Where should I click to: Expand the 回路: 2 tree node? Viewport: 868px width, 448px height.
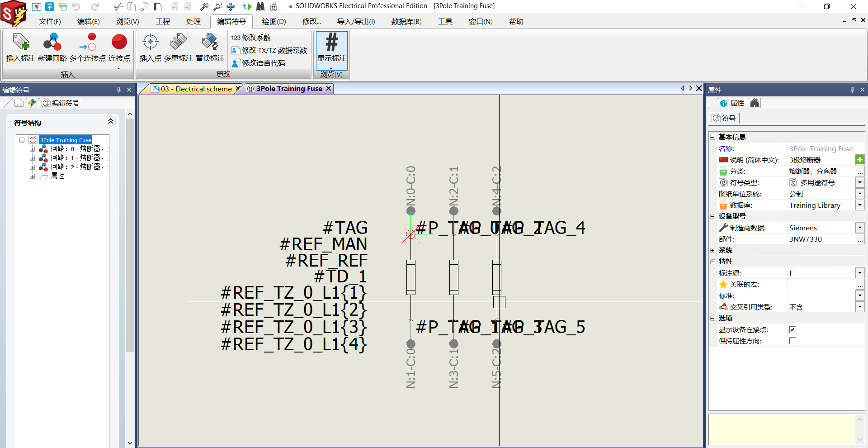(32, 167)
